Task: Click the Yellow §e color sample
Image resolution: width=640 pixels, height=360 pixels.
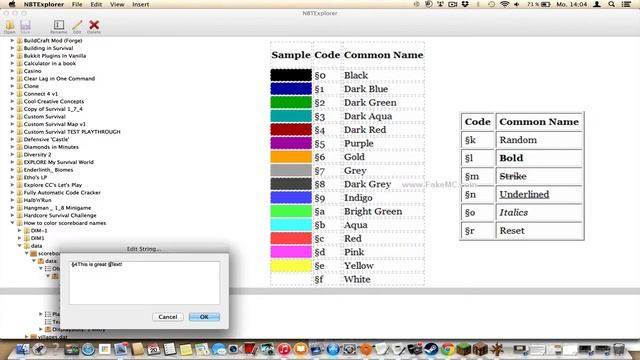Action: point(291,266)
